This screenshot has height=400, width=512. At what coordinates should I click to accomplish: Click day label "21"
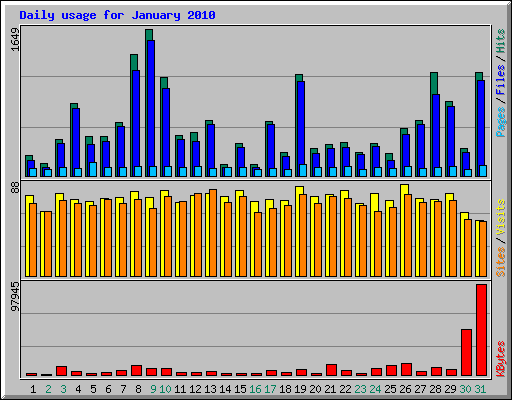click(330, 389)
